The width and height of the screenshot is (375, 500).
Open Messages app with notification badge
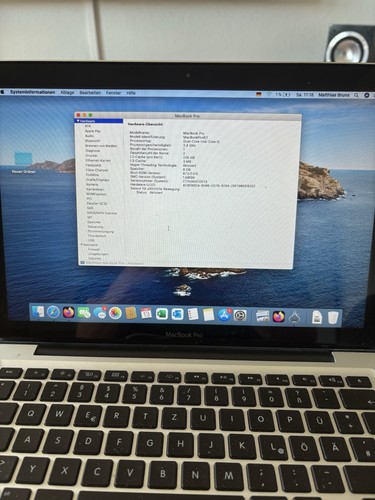[x=100, y=313]
